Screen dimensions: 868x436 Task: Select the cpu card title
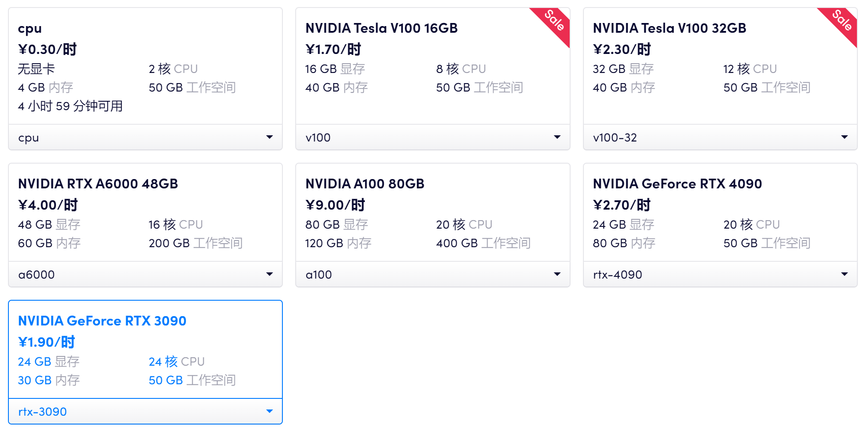(x=30, y=28)
